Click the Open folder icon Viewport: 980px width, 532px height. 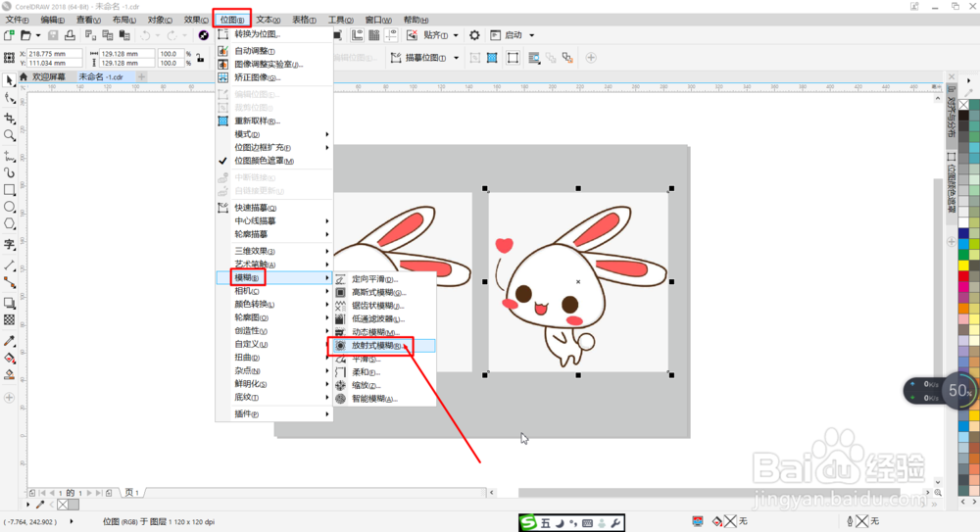[25, 35]
